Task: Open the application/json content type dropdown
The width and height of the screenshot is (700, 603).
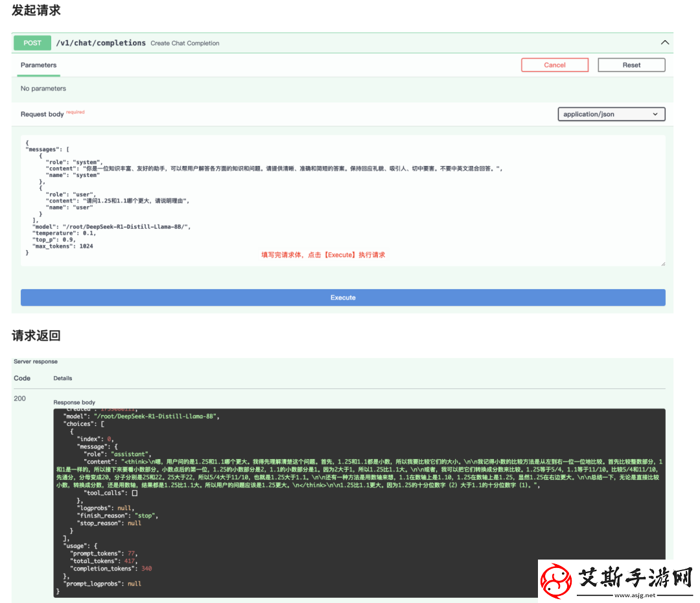Action: 611,114
